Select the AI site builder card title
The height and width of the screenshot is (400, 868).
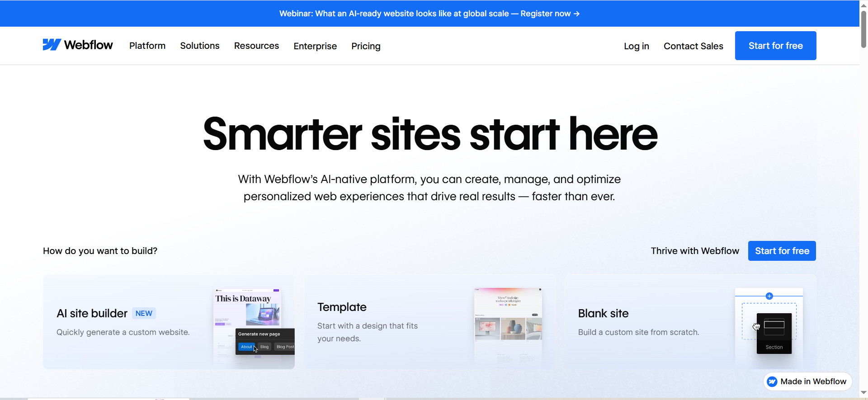coord(92,313)
